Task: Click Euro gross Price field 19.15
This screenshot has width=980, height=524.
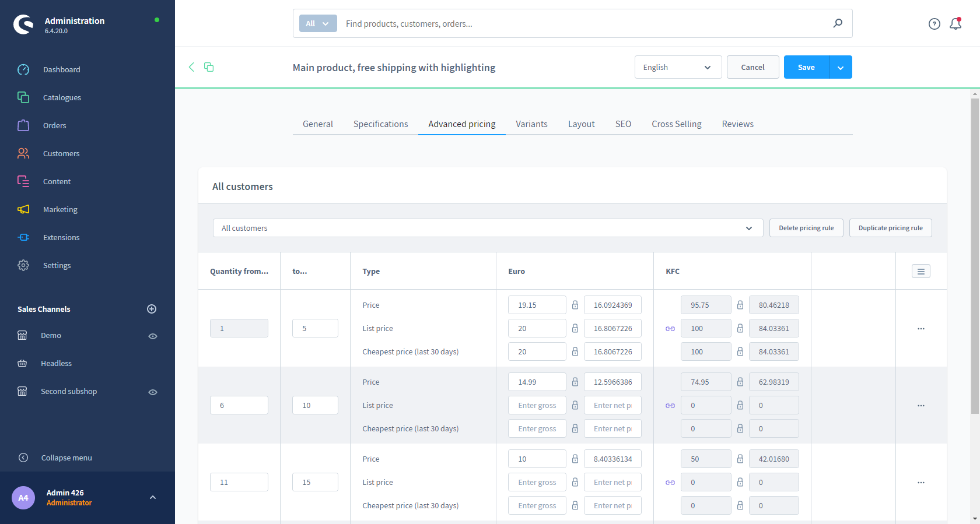Action: 537,305
